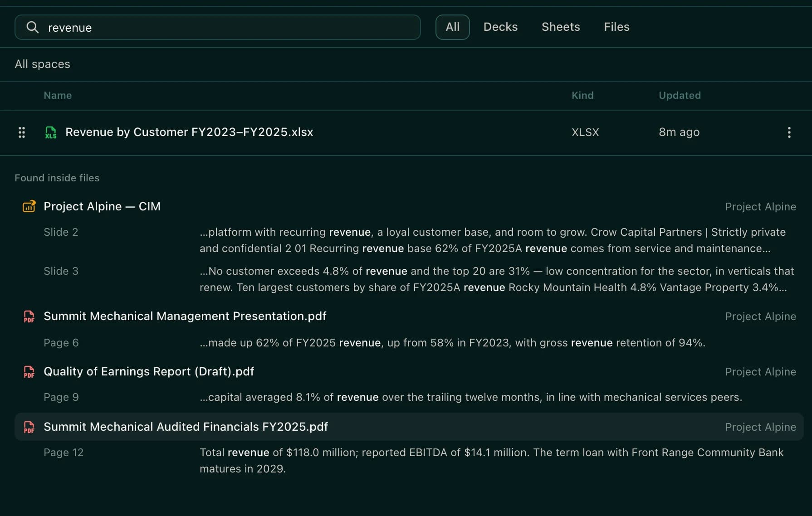This screenshot has height=516, width=812.
Task: Click the search field containing revenue
Action: point(218,27)
